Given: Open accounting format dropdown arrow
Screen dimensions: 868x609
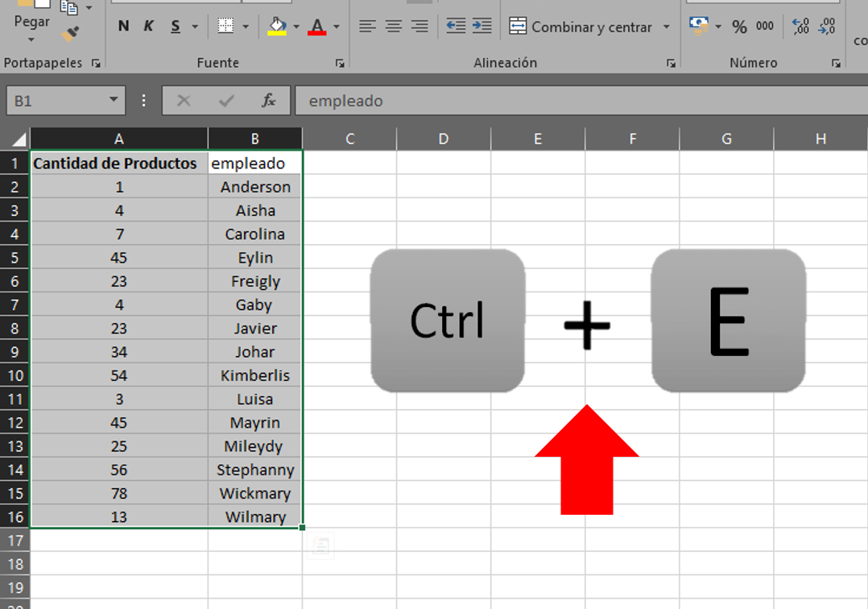Looking at the screenshot, I should (x=718, y=27).
